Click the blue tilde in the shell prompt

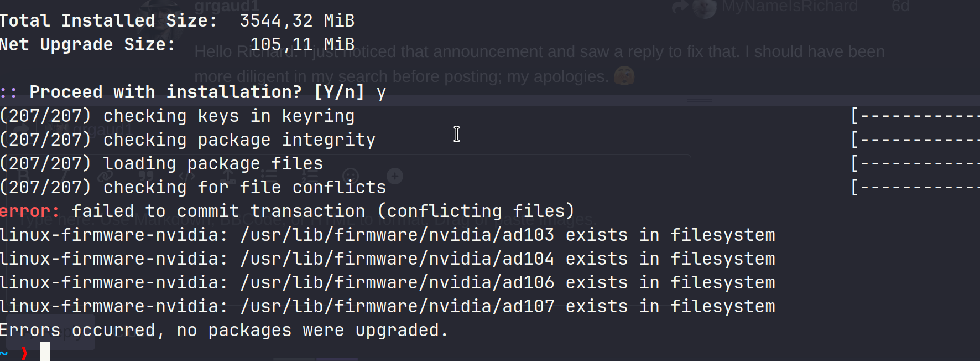(4, 353)
